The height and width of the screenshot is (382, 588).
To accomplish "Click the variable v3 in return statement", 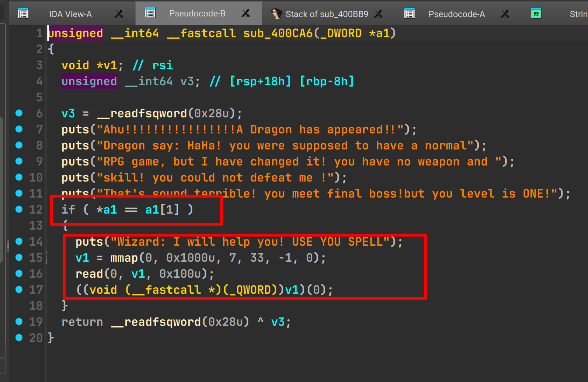I will 278,322.
